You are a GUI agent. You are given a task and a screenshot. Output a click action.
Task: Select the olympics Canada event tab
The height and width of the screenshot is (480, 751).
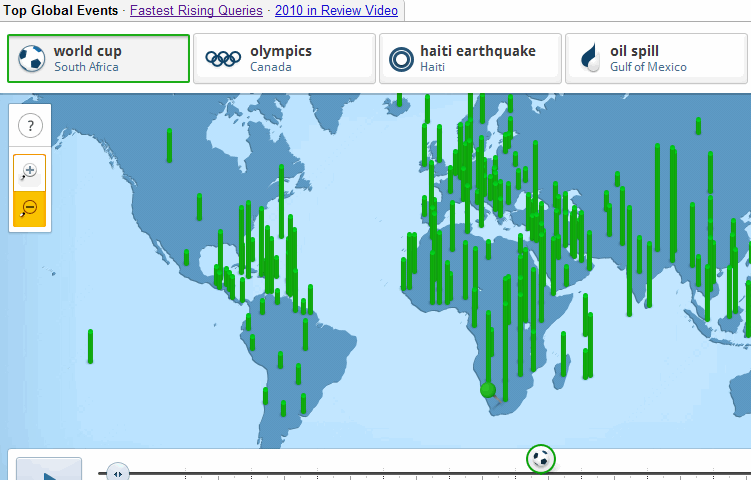click(x=284, y=58)
